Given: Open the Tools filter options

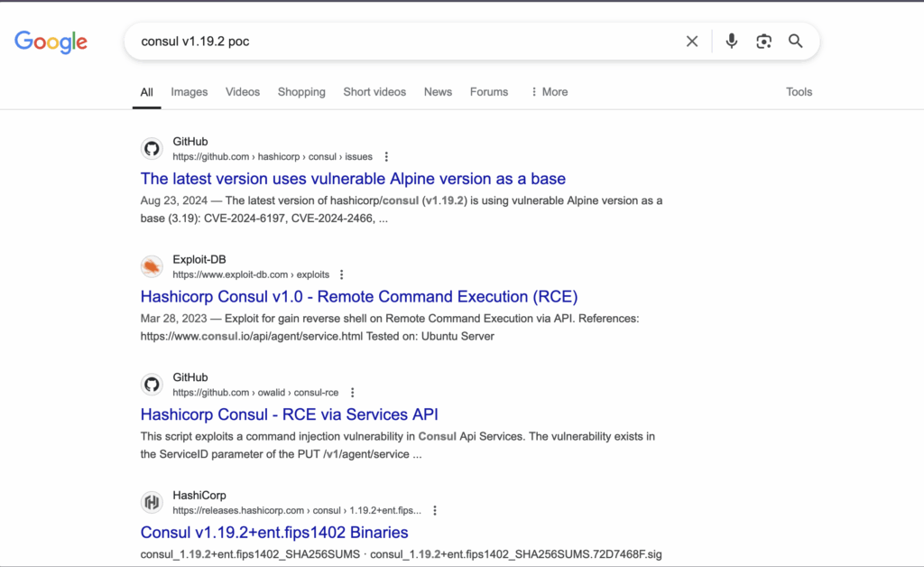Looking at the screenshot, I should [799, 92].
